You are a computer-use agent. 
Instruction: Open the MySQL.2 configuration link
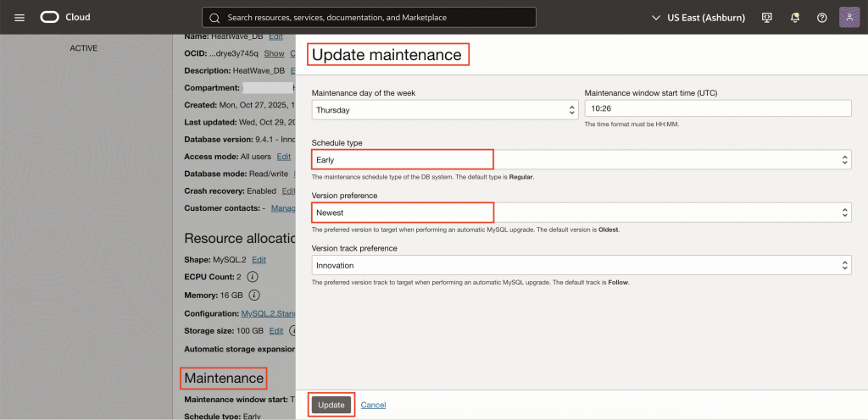coord(269,313)
